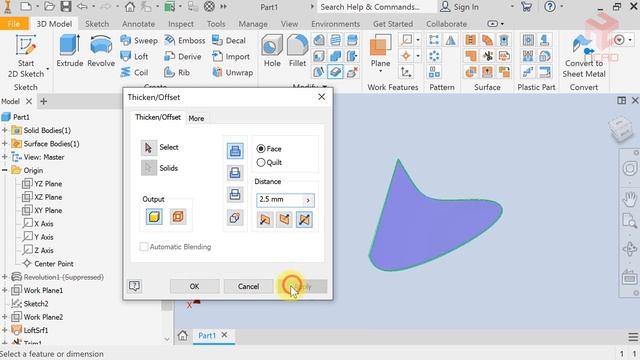The height and width of the screenshot is (360, 640).
Task: Add a new browser panel tab
Action: 44,101
